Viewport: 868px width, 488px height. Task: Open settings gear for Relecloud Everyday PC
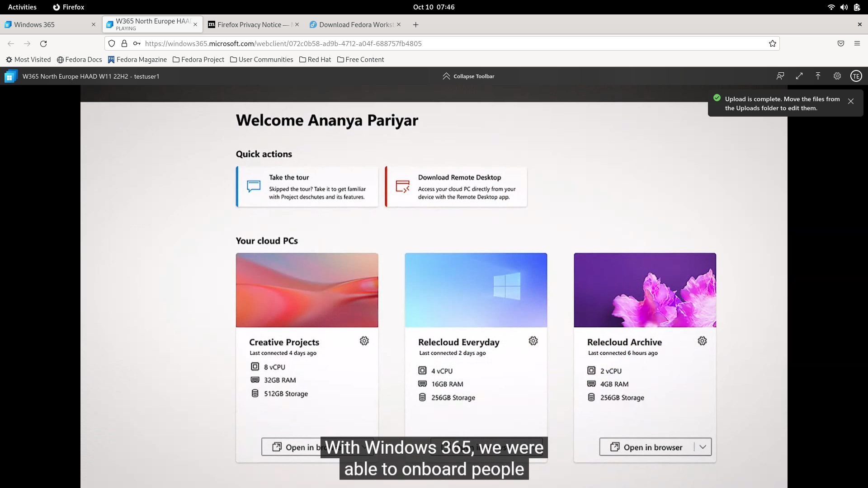click(x=533, y=341)
